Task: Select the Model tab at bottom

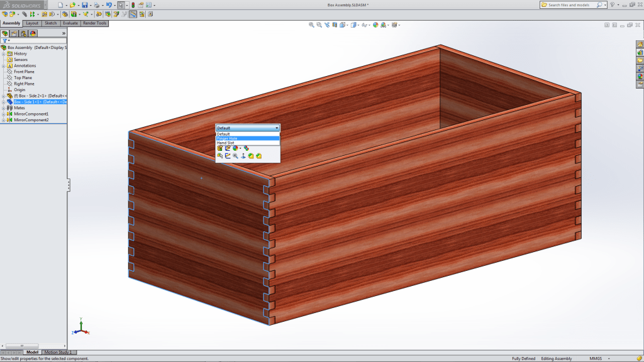Action: coord(32,352)
